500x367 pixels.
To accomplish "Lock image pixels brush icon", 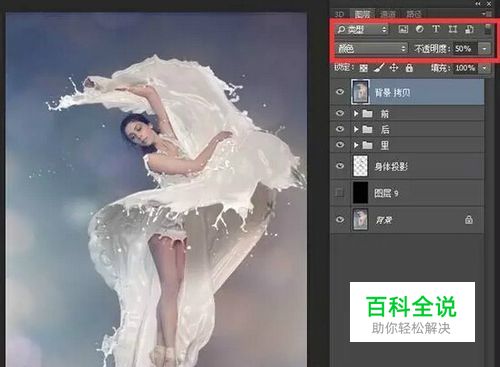I will click(379, 68).
